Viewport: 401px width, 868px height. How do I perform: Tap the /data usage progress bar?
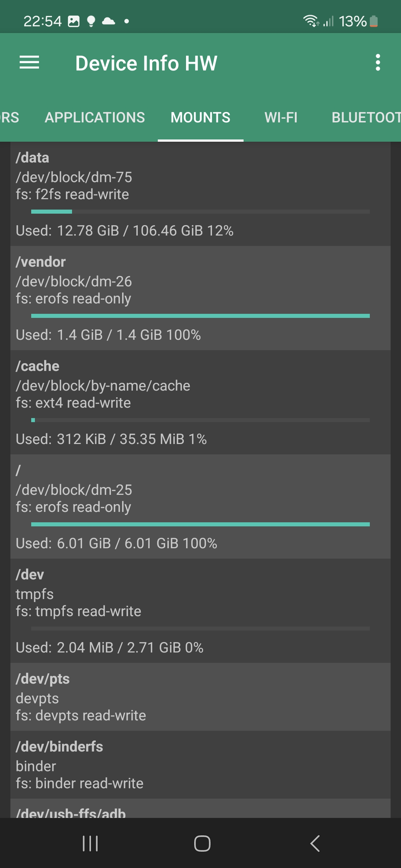tap(200, 212)
